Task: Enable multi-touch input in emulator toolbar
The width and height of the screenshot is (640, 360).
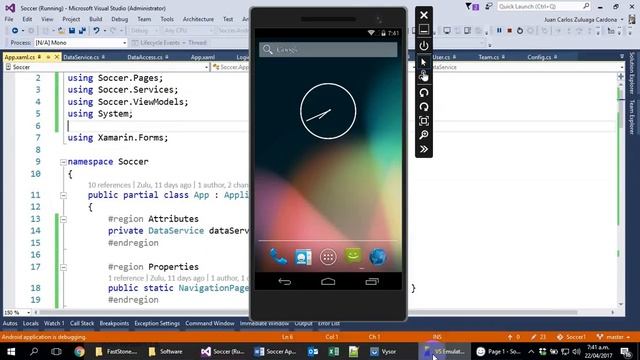Action: pos(424,76)
